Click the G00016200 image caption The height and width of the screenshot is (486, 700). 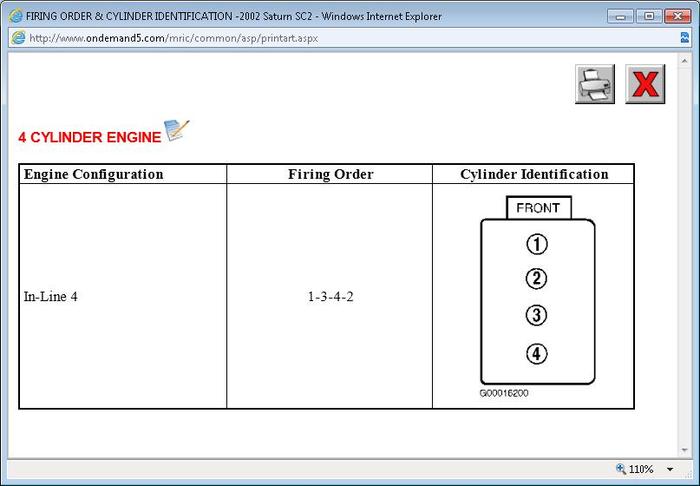(504, 393)
